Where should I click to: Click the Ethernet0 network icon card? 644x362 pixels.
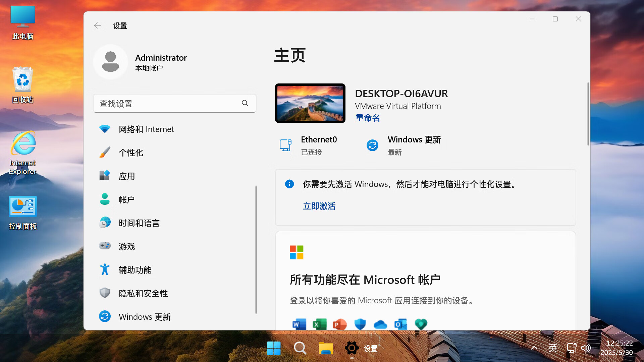[x=285, y=145]
